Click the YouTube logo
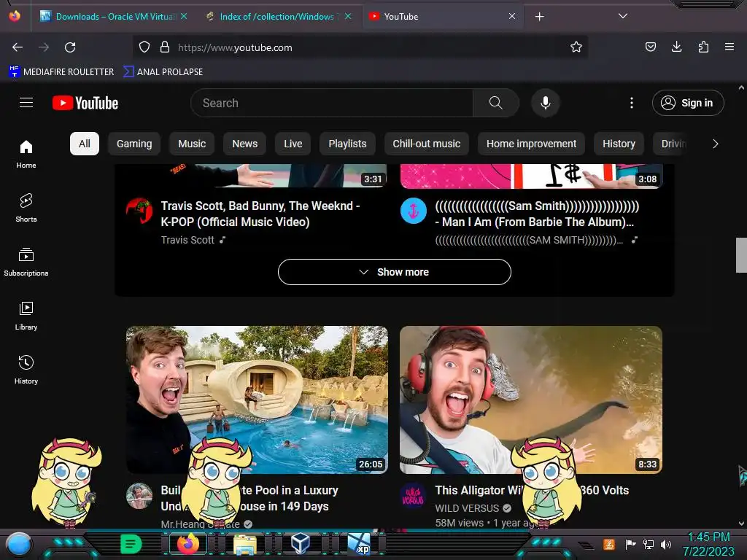The height and width of the screenshot is (560, 747). tap(85, 103)
